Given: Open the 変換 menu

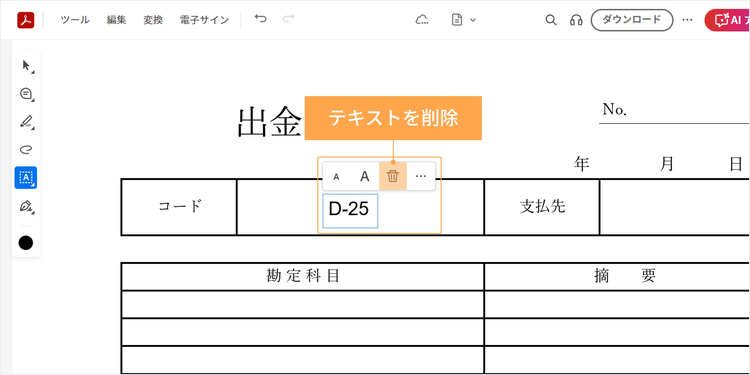Looking at the screenshot, I should (x=153, y=20).
